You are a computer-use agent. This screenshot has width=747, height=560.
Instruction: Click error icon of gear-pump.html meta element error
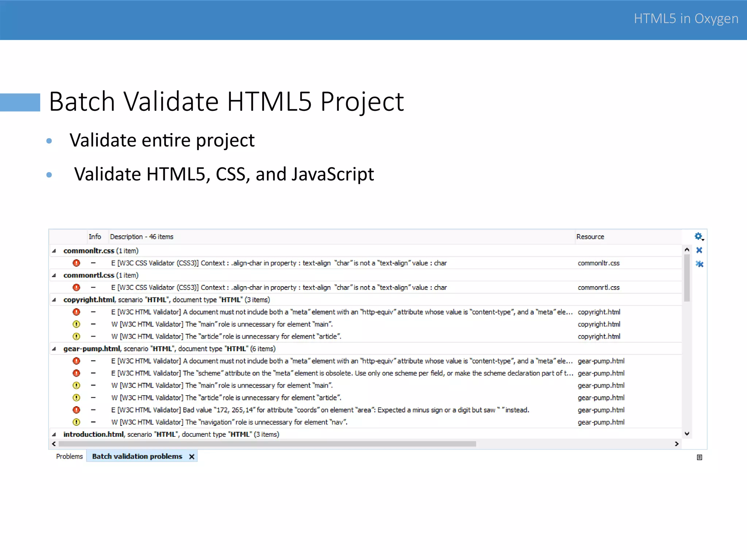[x=76, y=361]
